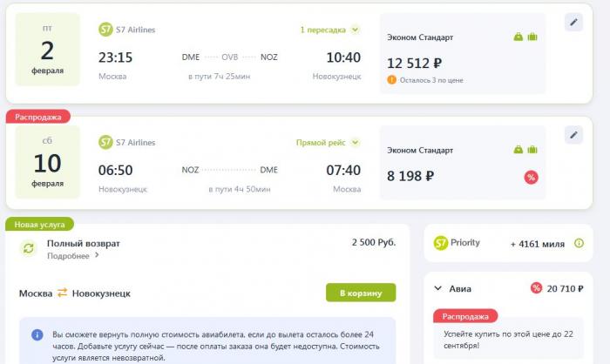
Task: Click the blue info icon in refund notice
Action: coord(37,334)
